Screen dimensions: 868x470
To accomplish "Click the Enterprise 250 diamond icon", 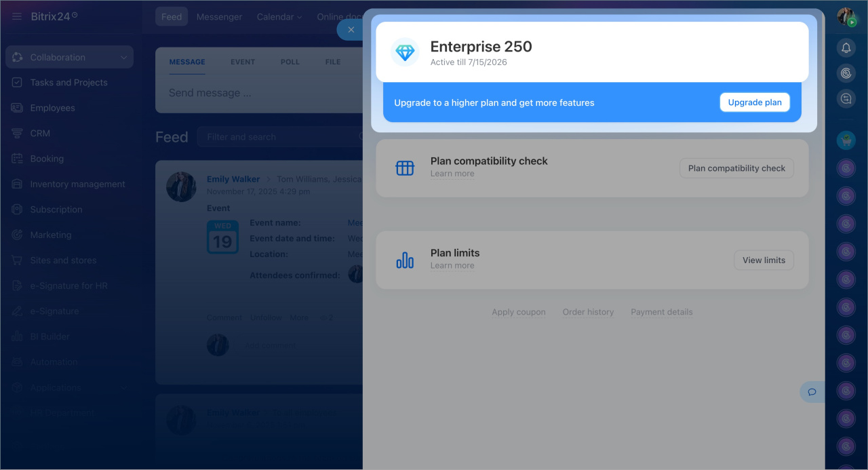I will coord(405,52).
